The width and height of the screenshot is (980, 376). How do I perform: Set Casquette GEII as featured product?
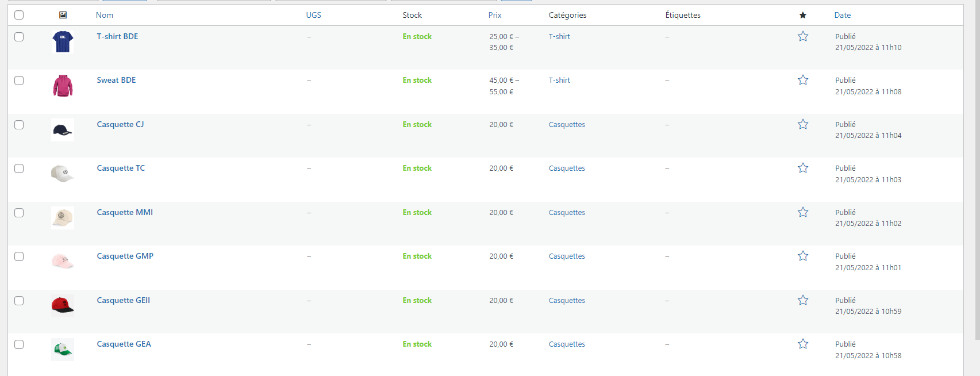pos(803,301)
